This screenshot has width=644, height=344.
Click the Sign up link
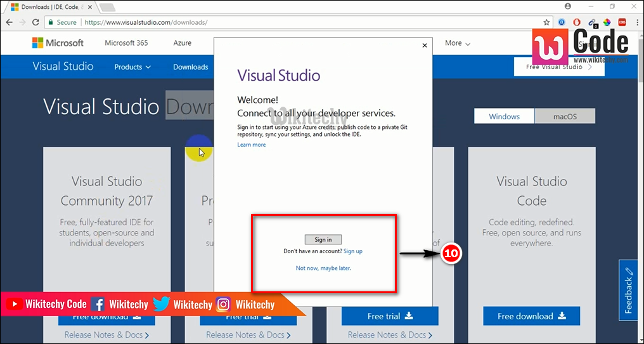coord(353,251)
